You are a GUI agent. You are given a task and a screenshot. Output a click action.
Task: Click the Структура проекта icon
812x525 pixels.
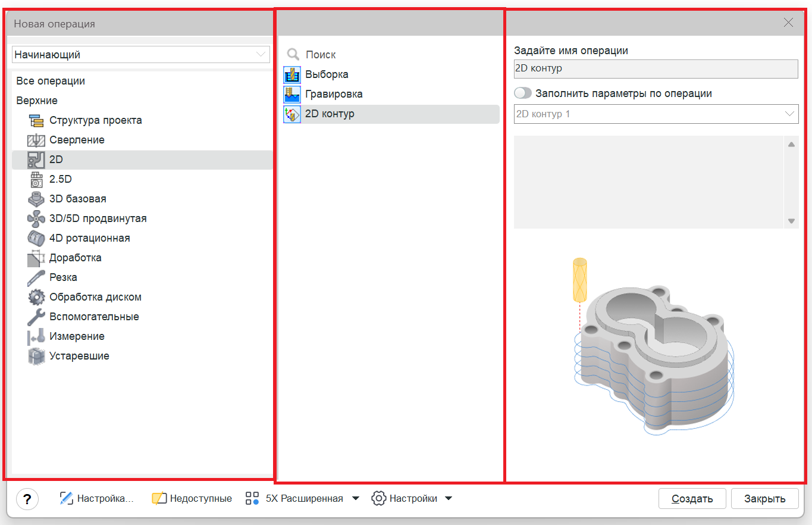(36, 121)
